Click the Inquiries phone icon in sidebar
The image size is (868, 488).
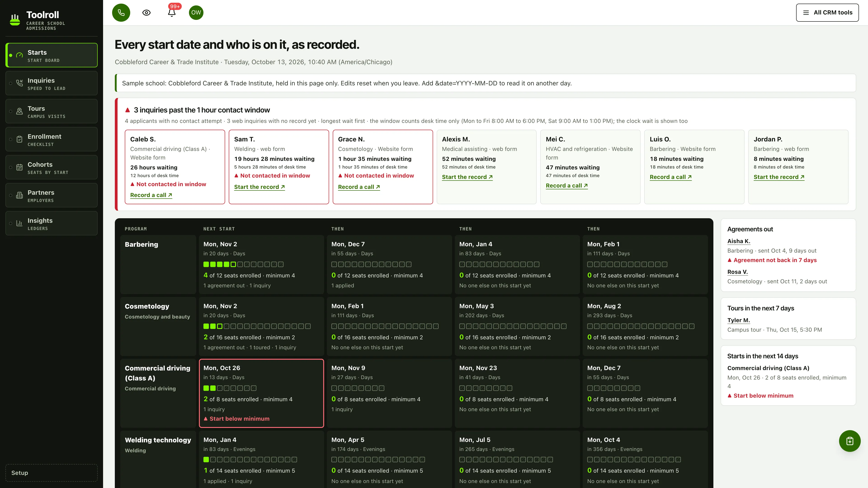coord(19,83)
